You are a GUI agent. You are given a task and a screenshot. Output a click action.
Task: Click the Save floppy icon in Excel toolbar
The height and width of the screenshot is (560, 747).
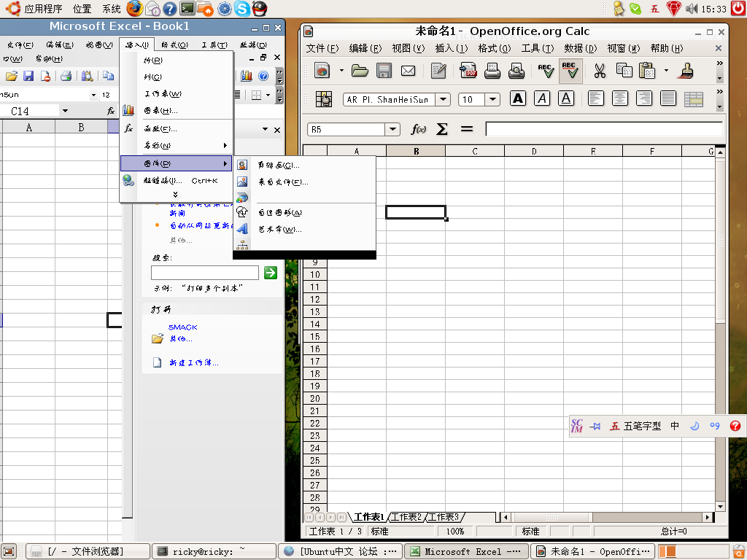(x=28, y=76)
